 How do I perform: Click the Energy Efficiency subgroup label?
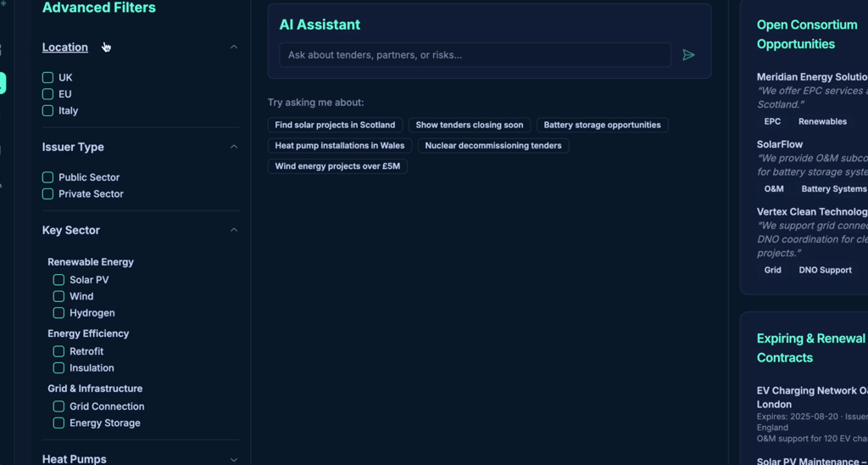coord(88,333)
